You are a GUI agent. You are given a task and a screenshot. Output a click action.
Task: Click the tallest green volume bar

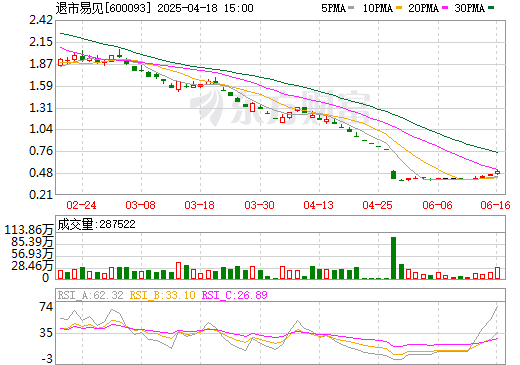pyautogui.click(x=394, y=258)
